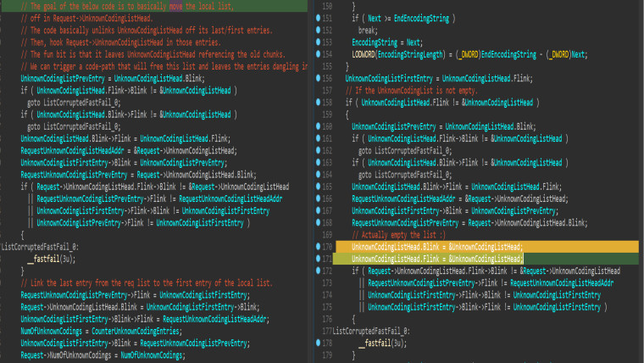Set a breakpoint at line 156 marker

(319, 78)
